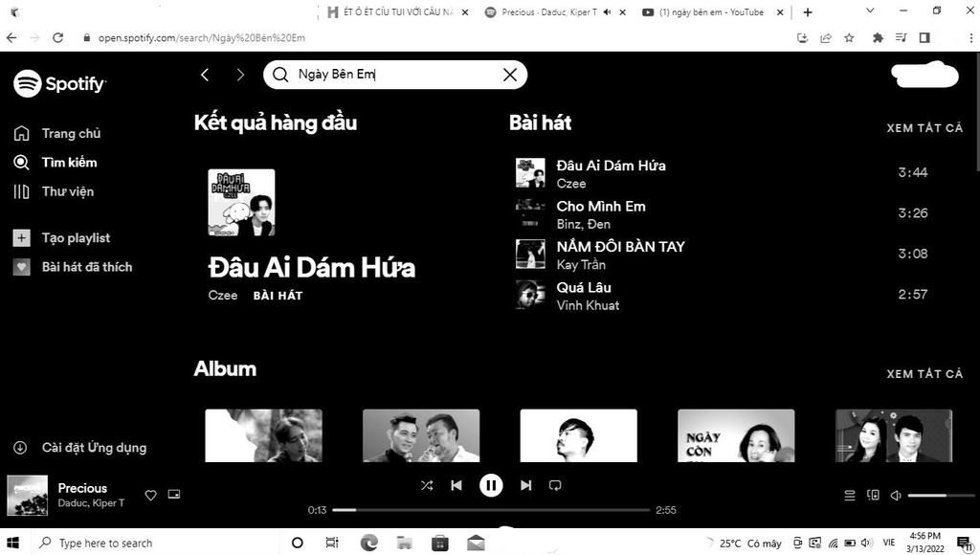Open artist Kay Trần
980x555 pixels.
click(x=581, y=264)
